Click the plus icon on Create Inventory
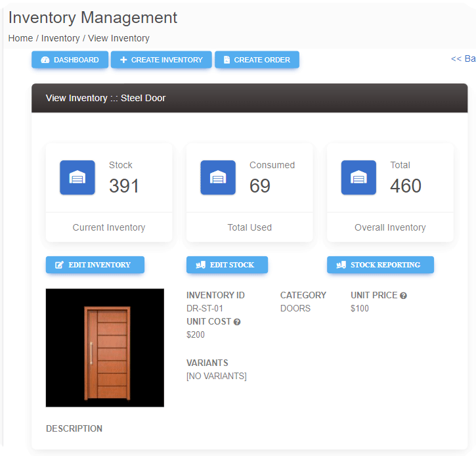476x456 pixels. coord(123,60)
